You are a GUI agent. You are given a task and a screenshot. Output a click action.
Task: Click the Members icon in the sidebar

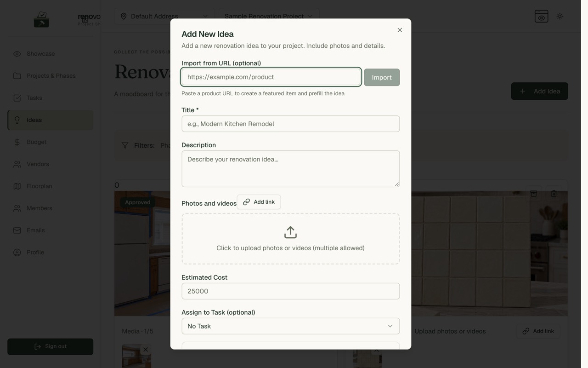pos(17,208)
